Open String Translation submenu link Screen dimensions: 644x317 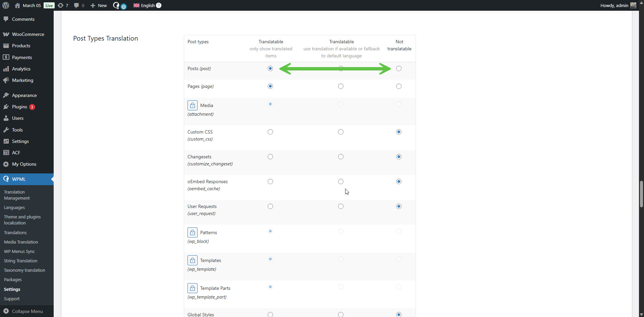pos(20,261)
